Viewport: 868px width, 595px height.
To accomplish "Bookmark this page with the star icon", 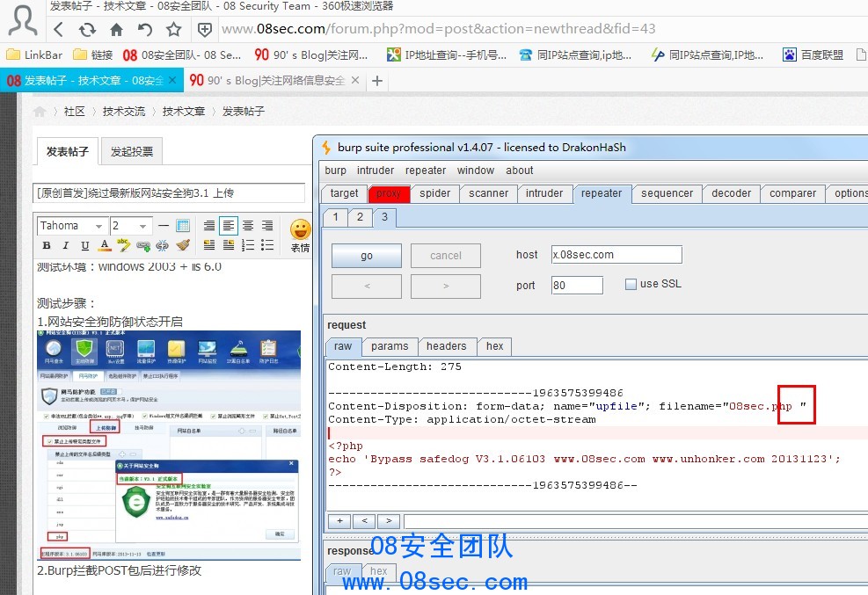I will [x=174, y=29].
